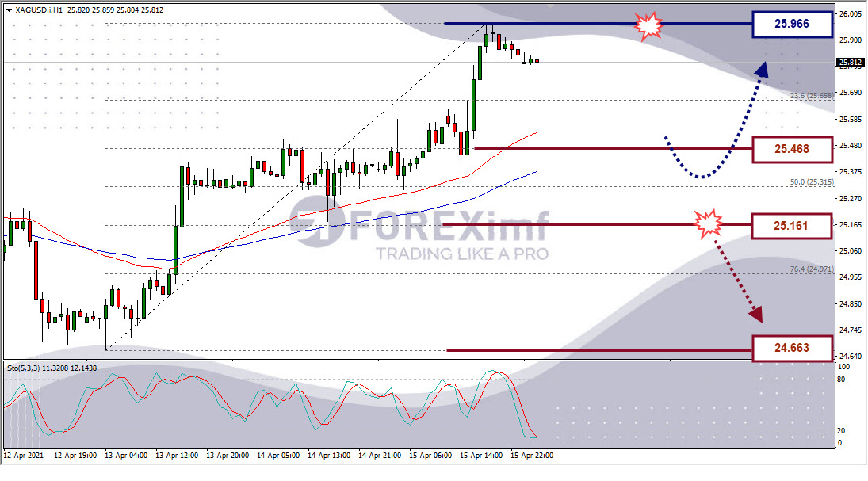Screen dimensions: 868x481
Task: Click the 14 Apr 13:00 time label
Action: (x=329, y=456)
